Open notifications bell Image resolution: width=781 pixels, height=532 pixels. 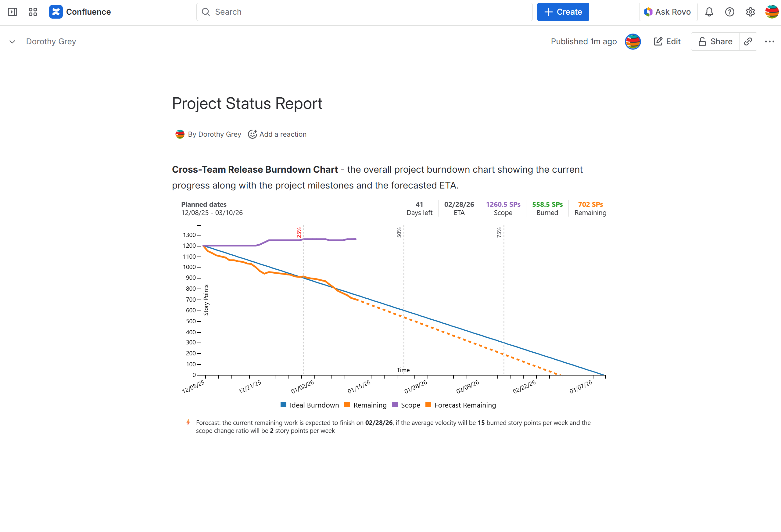tap(709, 12)
